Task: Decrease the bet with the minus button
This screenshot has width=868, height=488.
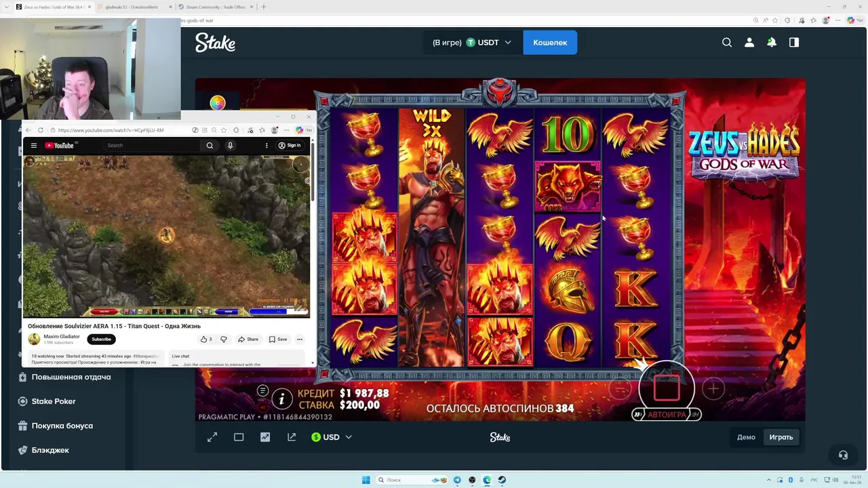Action: click(x=620, y=388)
